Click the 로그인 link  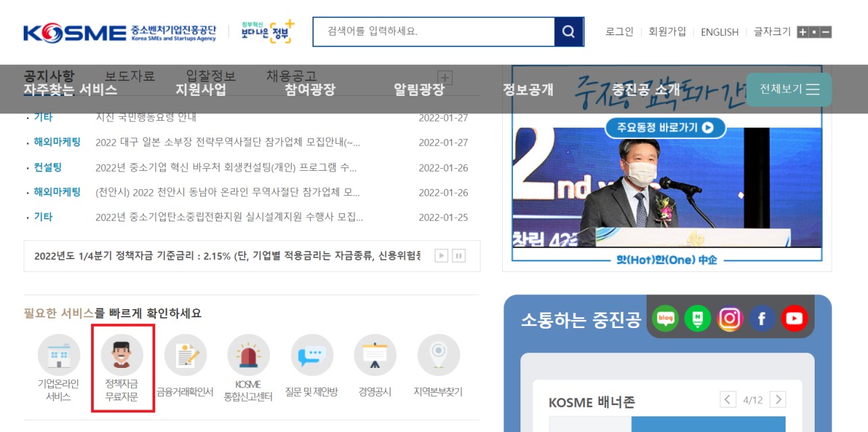[x=620, y=32]
